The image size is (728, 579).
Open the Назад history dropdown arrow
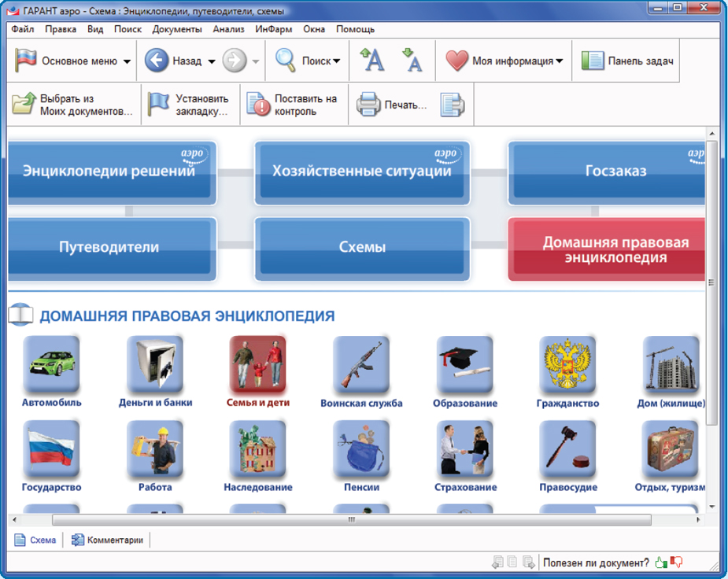[x=211, y=61]
